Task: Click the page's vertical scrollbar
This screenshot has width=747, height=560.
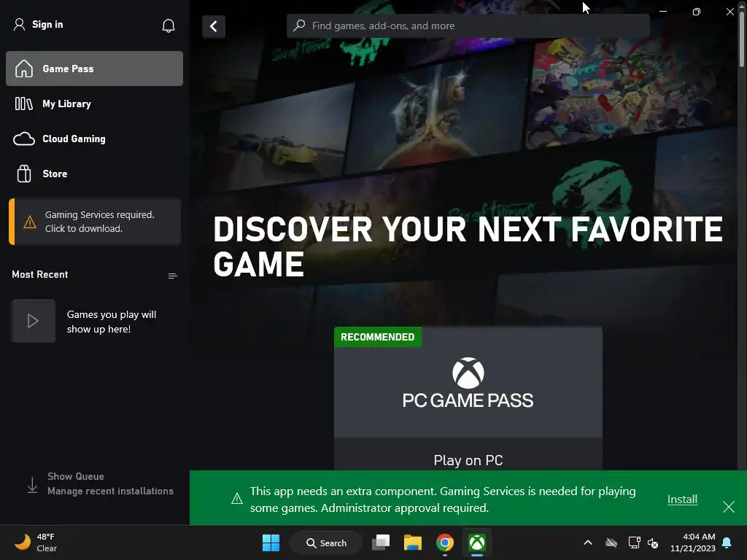Action: (x=742, y=38)
